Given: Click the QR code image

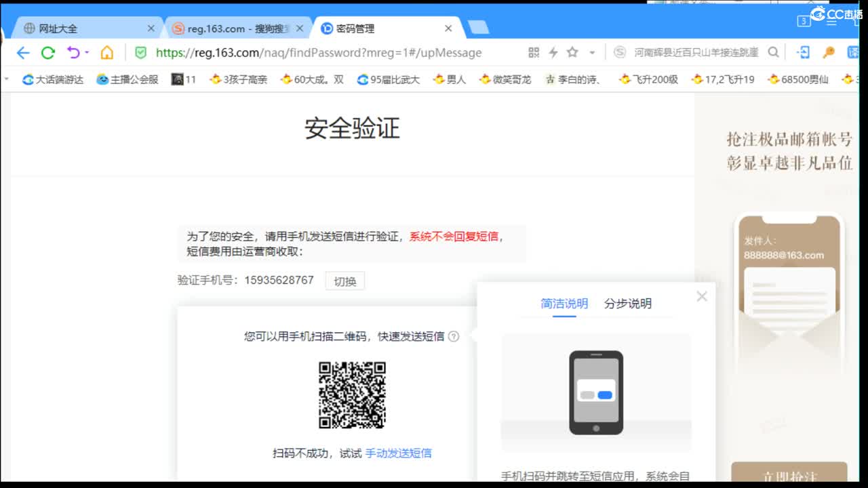Looking at the screenshot, I should [352, 395].
